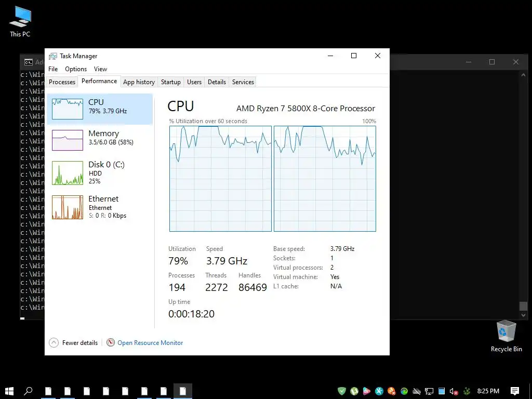
Task: Open the Startup tab
Action: [x=170, y=82]
